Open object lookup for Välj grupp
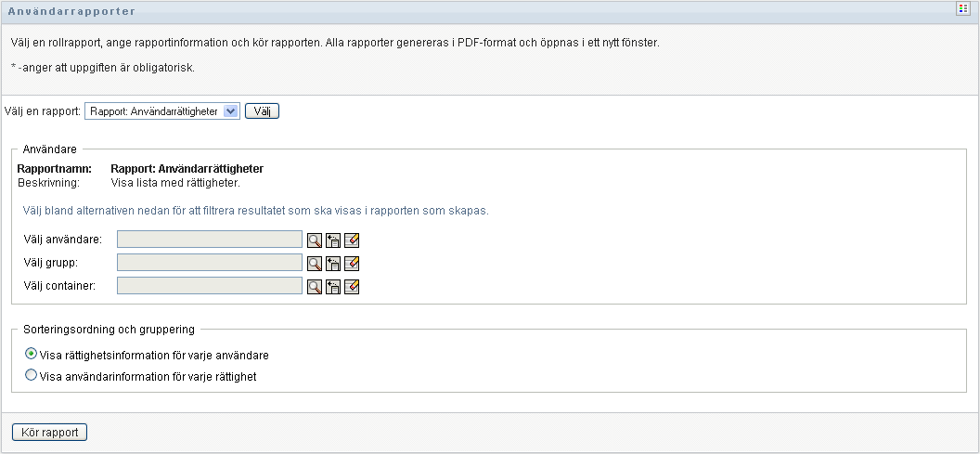Viewport: 980px width, 454px height. click(315, 263)
